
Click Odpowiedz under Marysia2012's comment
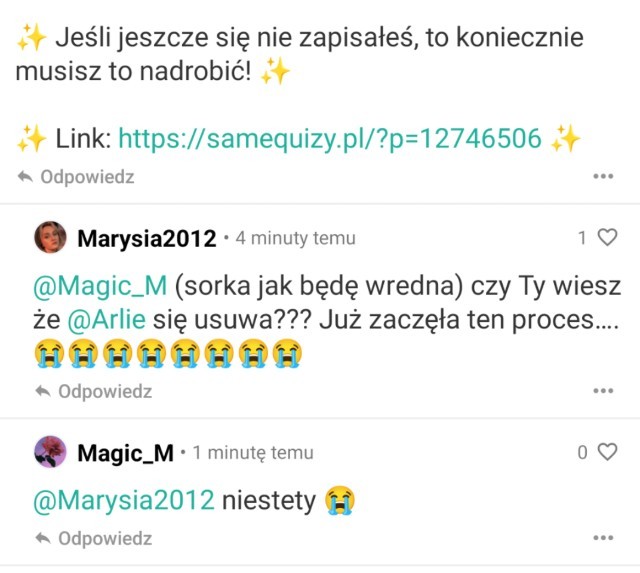pyautogui.click(x=105, y=391)
